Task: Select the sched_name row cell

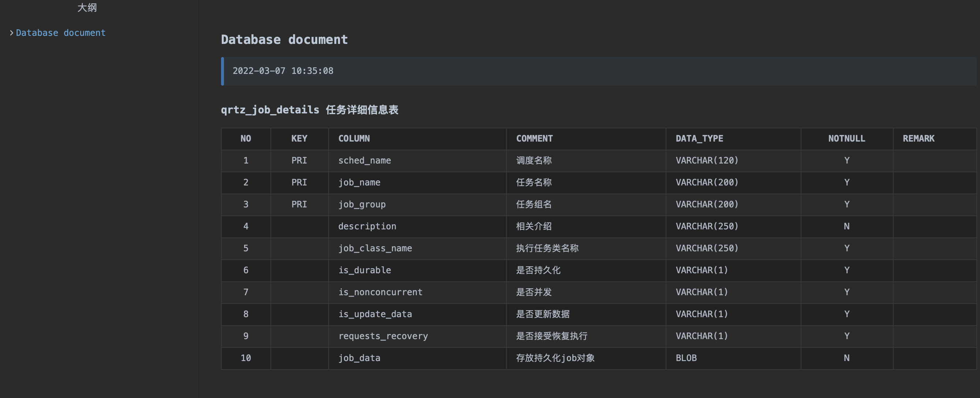Action: (x=364, y=160)
